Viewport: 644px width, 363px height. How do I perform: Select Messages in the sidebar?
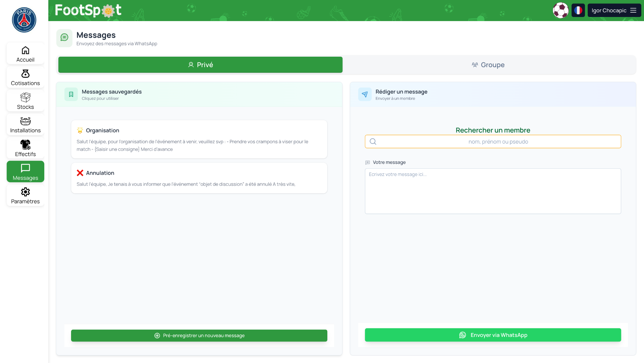(x=25, y=172)
